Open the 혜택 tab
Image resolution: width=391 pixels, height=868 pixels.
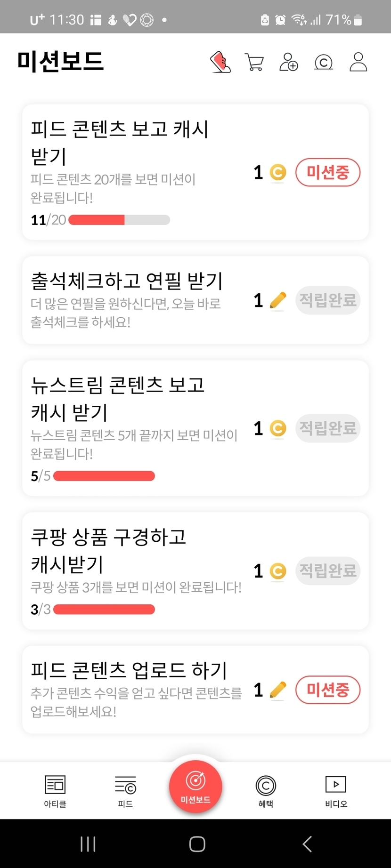266,791
